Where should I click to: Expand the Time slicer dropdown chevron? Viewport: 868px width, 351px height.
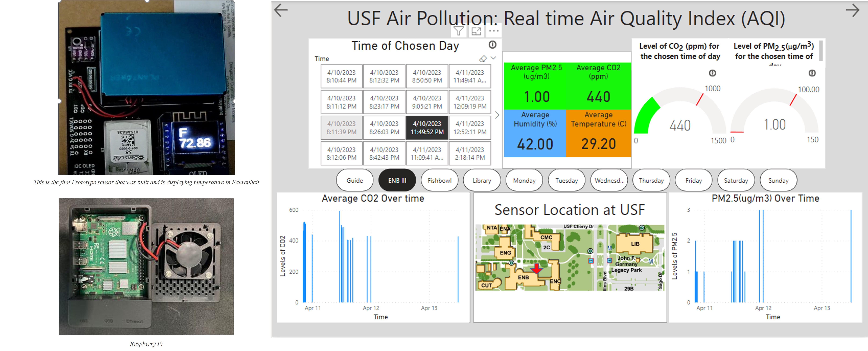(x=493, y=58)
